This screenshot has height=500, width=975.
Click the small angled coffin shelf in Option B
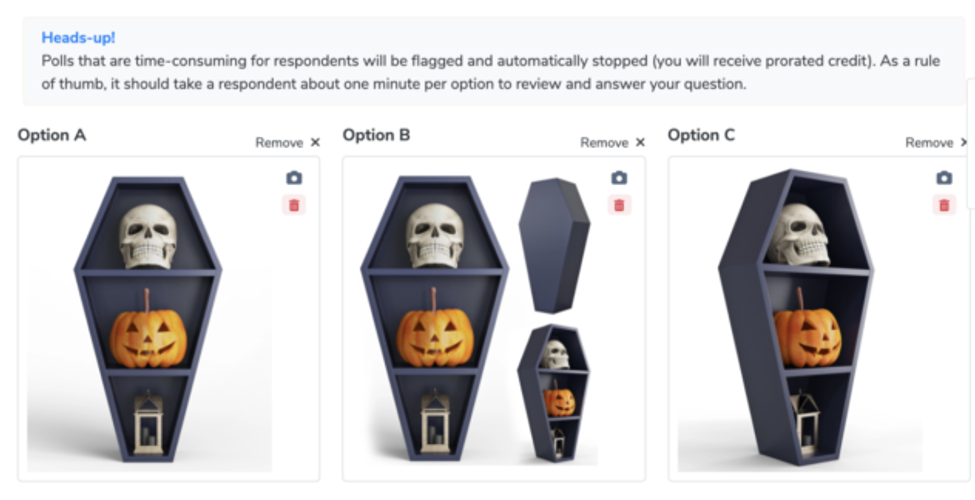553,393
